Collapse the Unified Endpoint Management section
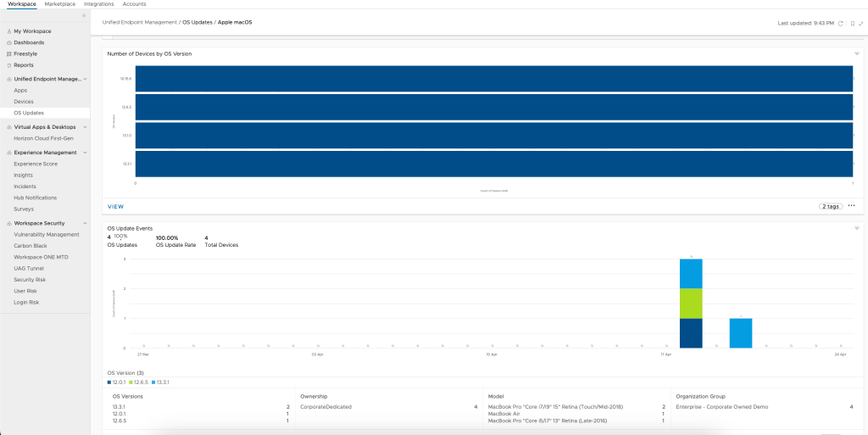This screenshot has width=868, height=435. tap(85, 79)
